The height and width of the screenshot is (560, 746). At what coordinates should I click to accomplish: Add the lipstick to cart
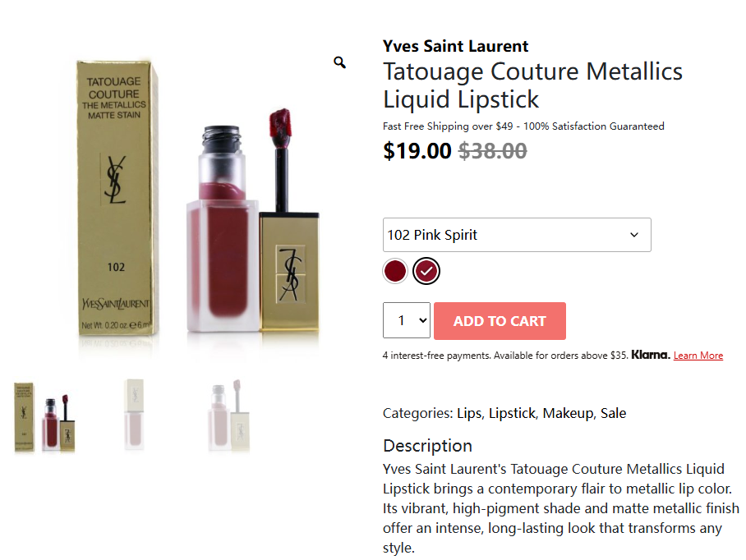[500, 321]
